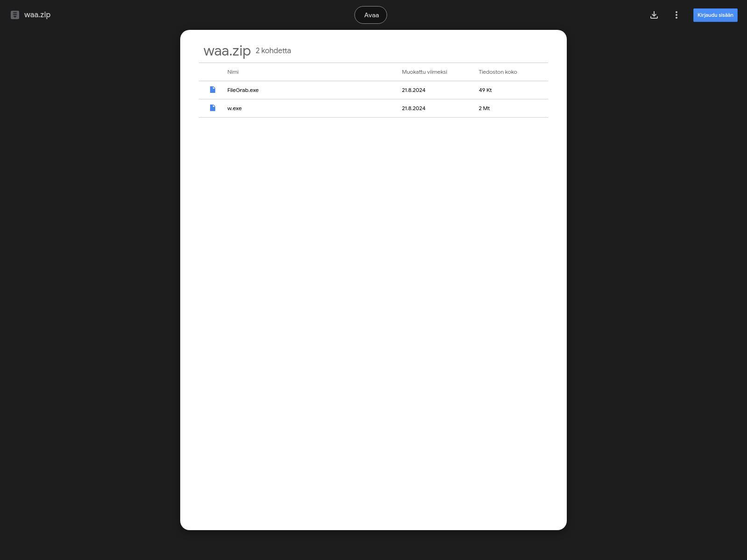This screenshot has width=747, height=560.
Task: Click the FileGrab.exe file icon
Action: click(212, 90)
